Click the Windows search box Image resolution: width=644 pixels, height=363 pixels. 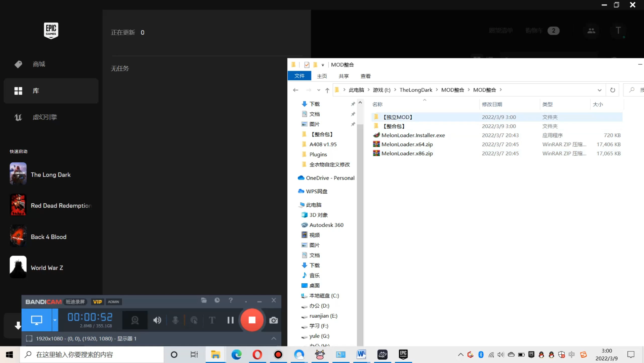point(92,355)
